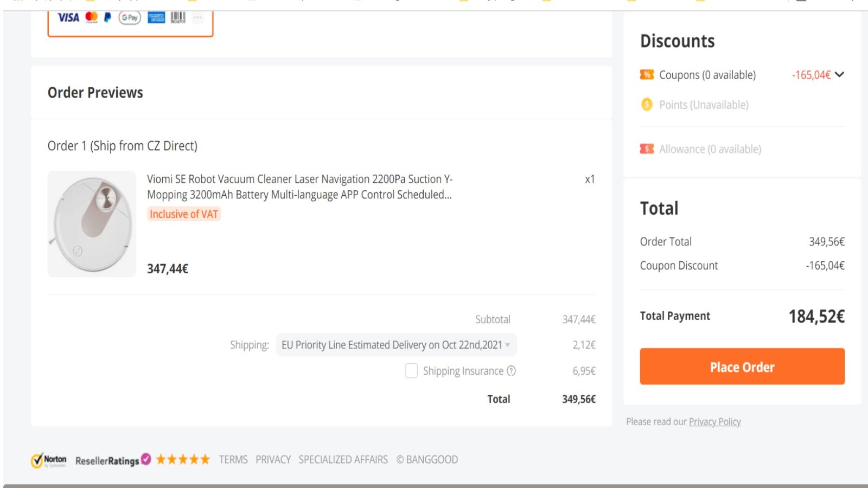Select the Boleto barcode payment icon
This screenshot has width=868, height=488.
point(178,17)
